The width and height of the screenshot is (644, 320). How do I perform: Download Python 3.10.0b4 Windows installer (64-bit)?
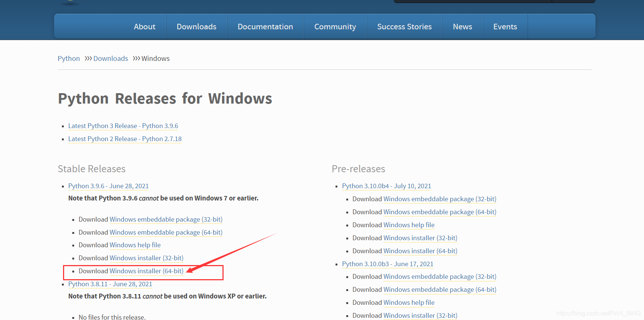tap(420, 251)
